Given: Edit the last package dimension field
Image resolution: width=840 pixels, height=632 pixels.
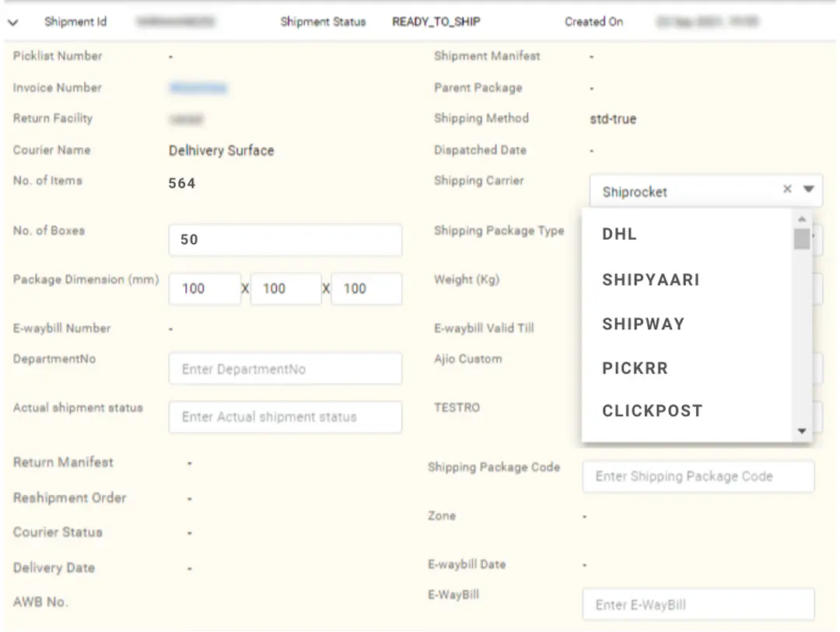Looking at the screenshot, I should pos(366,289).
